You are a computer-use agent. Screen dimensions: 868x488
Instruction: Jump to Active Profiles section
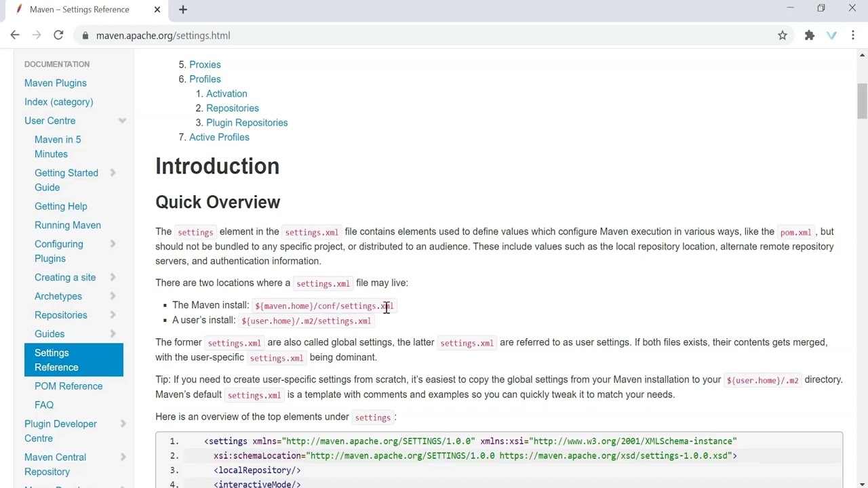click(219, 137)
